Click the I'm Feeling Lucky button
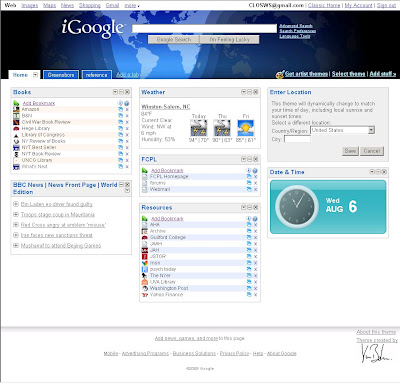The image size is (400, 383). [229, 39]
